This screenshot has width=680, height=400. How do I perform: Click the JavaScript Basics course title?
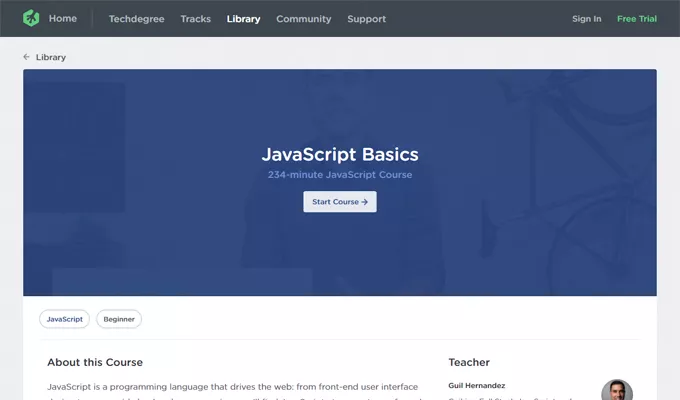tap(340, 154)
